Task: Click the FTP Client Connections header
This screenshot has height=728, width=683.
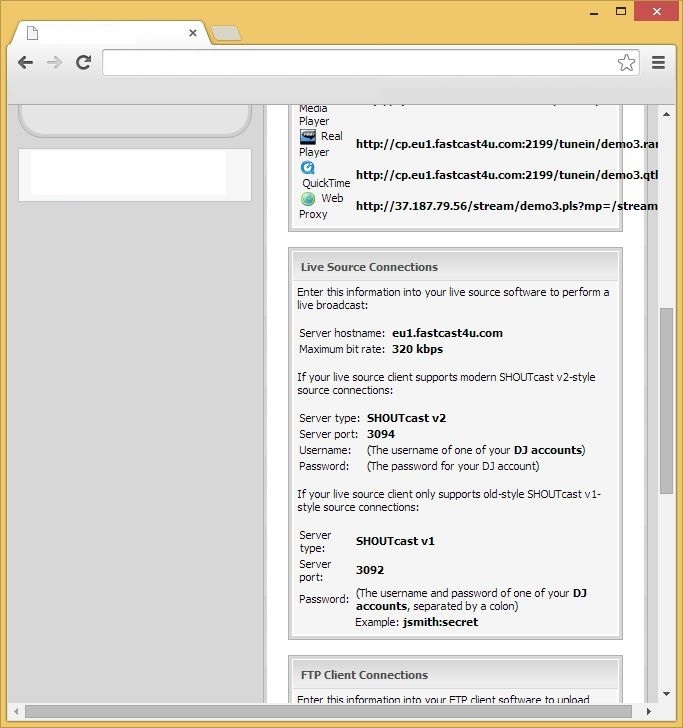Action: point(364,675)
